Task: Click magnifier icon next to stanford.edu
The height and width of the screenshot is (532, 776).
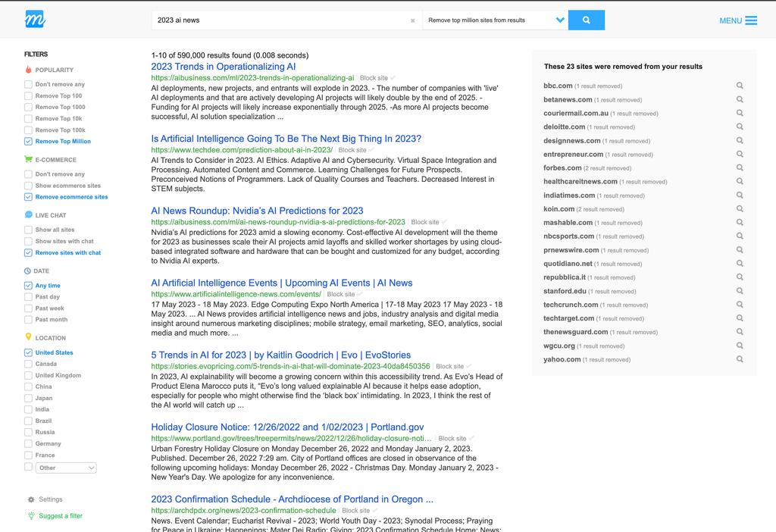Action: (740, 291)
